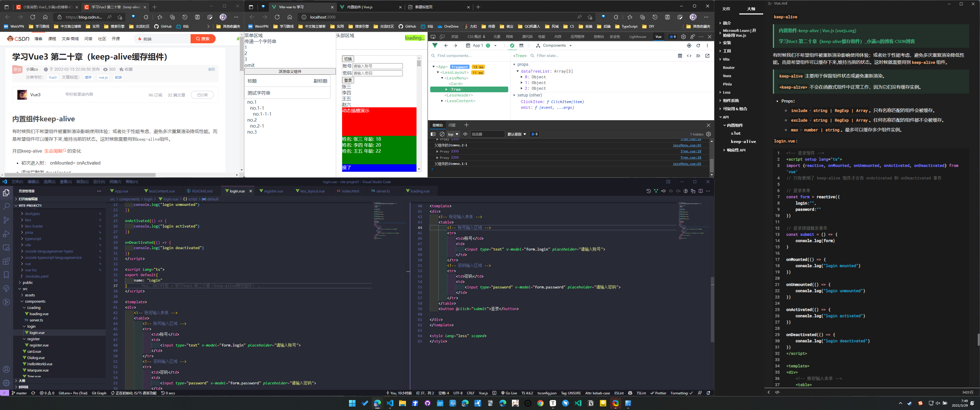Click 切换 button on localhost page

click(348, 59)
